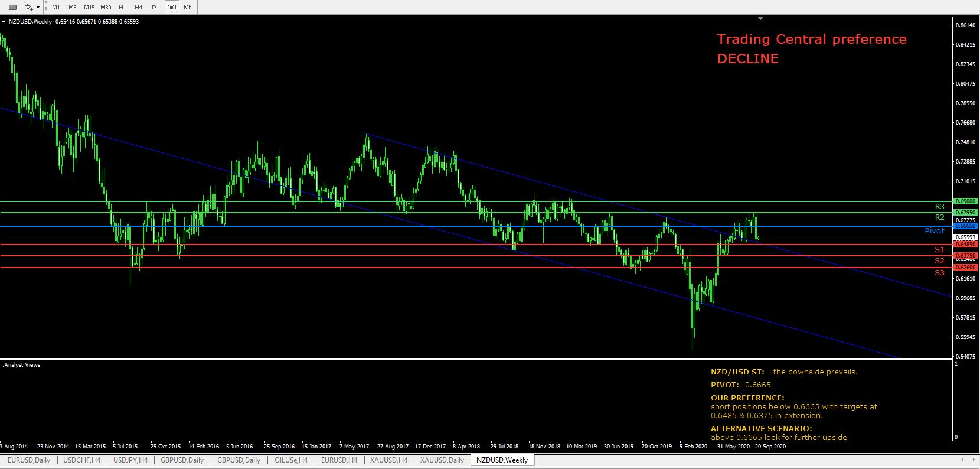Click the '8 Apr 2018' date label
The image size is (980, 469).
point(468,447)
